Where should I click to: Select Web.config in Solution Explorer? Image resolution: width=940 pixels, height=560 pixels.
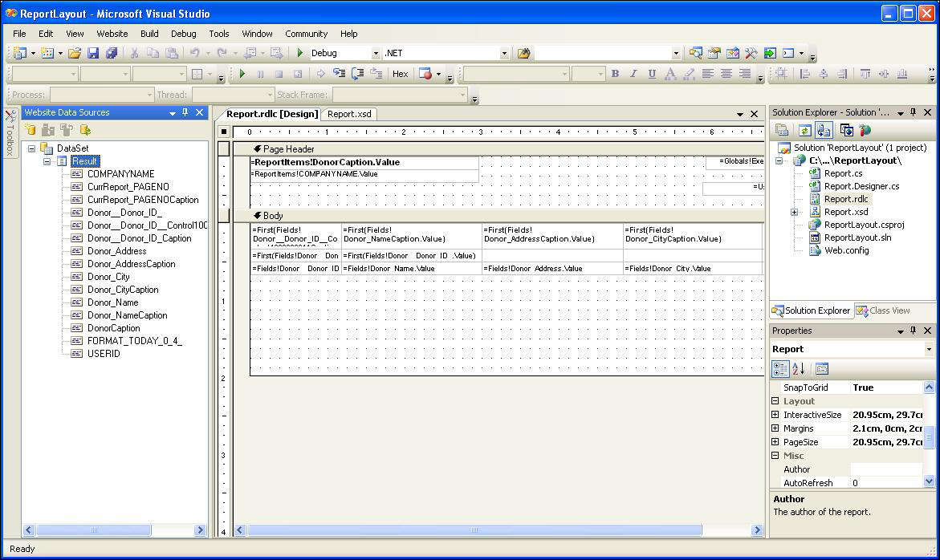point(846,250)
